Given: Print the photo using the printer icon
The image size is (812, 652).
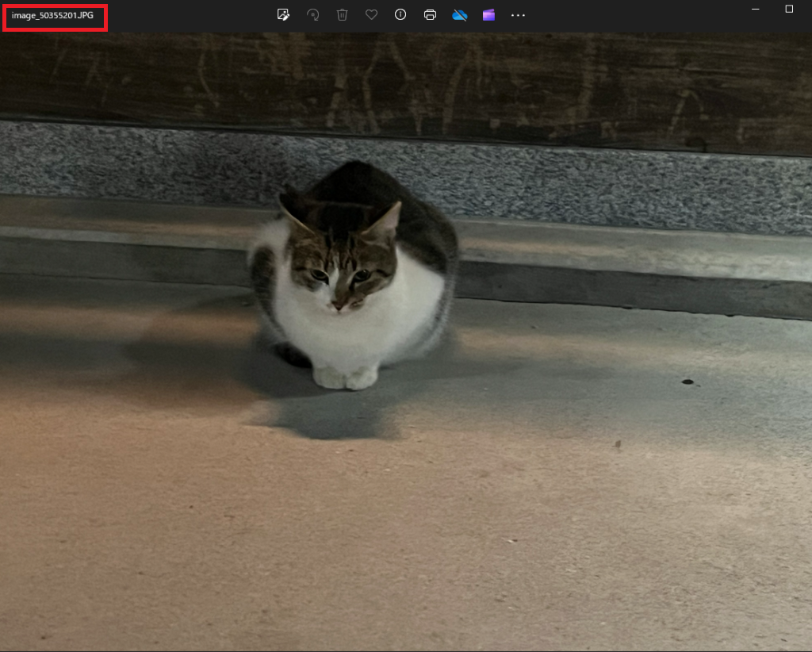Looking at the screenshot, I should [430, 15].
